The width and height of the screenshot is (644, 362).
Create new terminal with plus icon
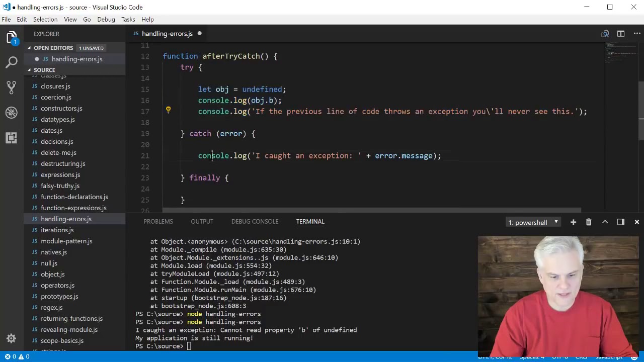[x=573, y=222]
